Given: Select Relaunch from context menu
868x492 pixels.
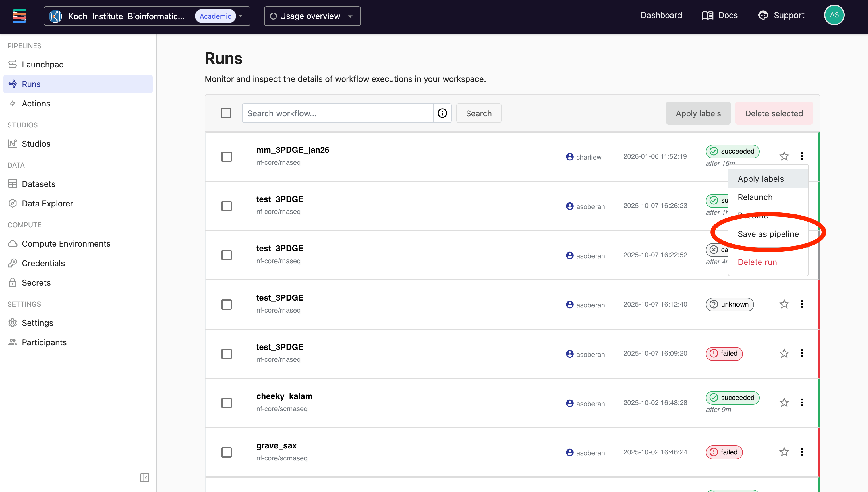Looking at the screenshot, I should (x=755, y=197).
